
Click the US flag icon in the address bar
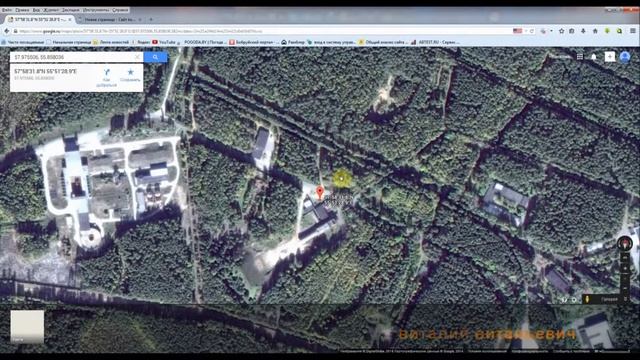tap(517, 31)
